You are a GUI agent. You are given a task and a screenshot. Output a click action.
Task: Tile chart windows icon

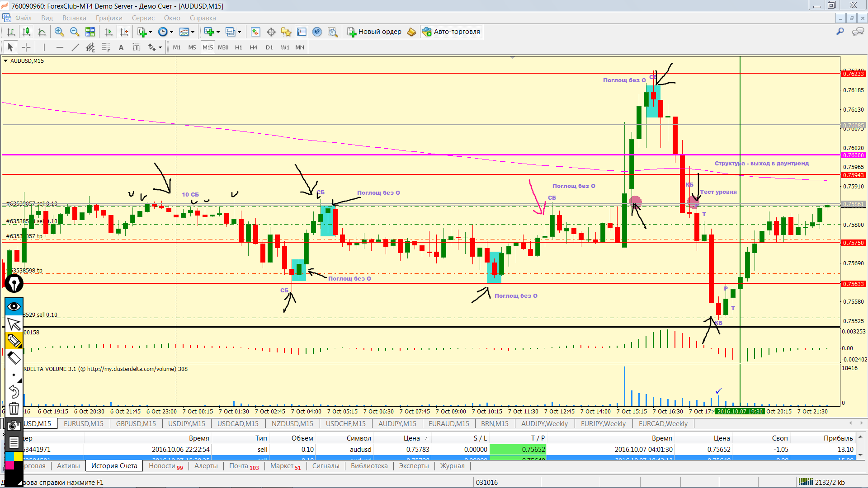tap(90, 32)
